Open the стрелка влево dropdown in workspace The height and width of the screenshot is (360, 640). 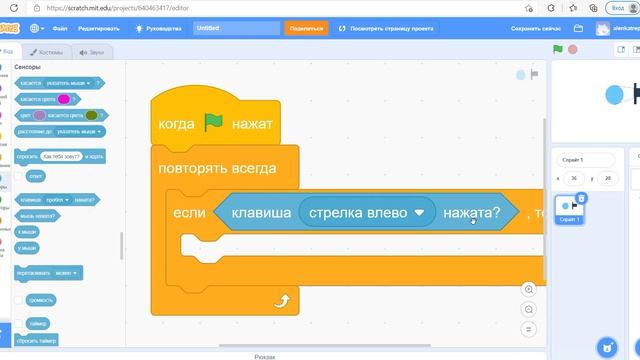(x=367, y=212)
